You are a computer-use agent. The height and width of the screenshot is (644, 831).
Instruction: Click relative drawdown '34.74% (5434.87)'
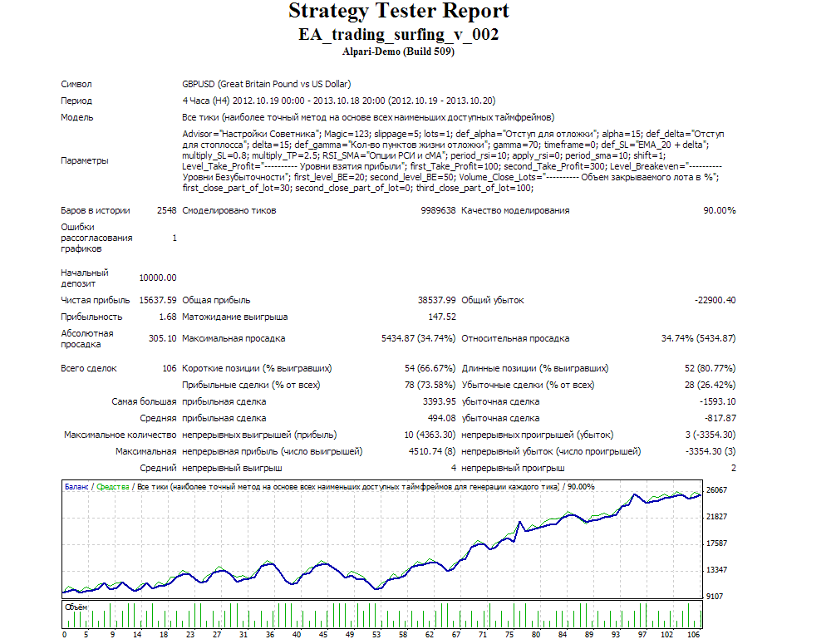pos(698,338)
